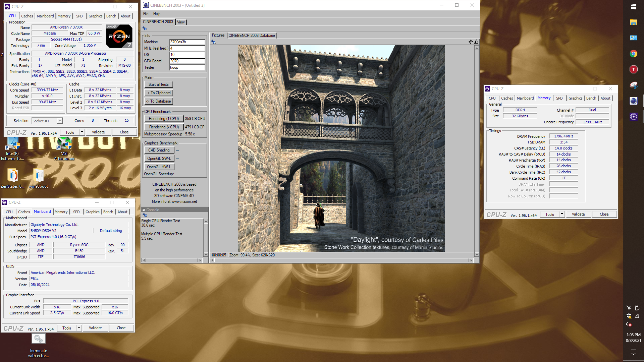Click console panel horizontal scrollbar

click(x=172, y=260)
